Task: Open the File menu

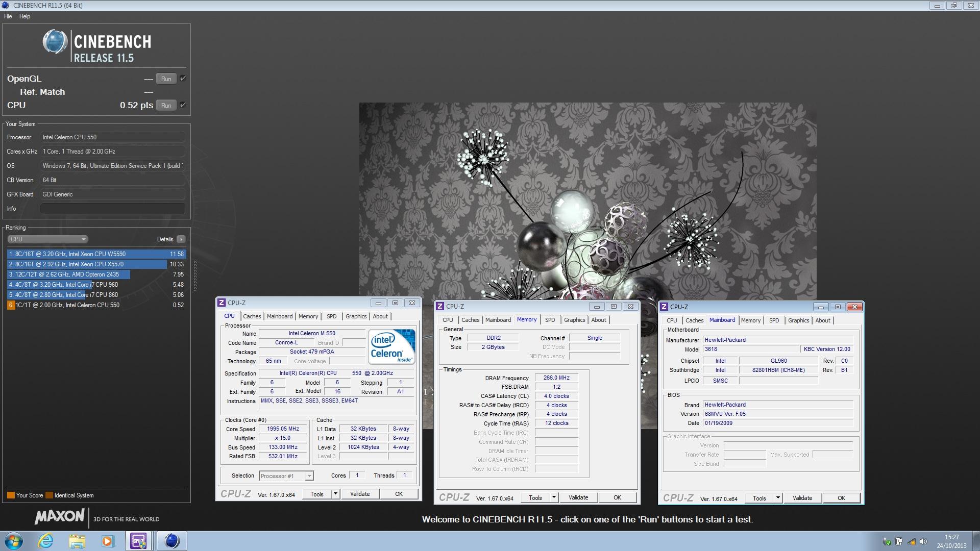Action: click(8, 16)
